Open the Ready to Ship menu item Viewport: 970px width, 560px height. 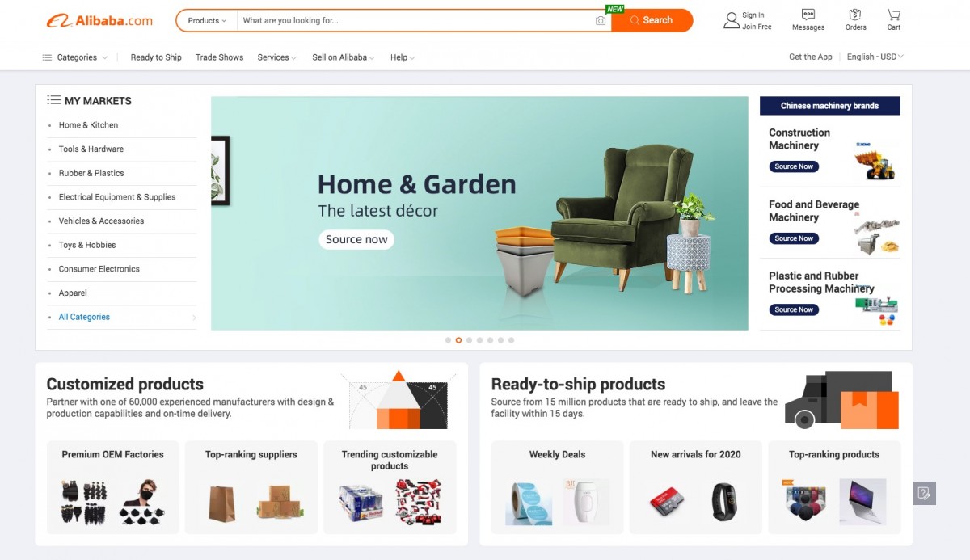(x=156, y=57)
